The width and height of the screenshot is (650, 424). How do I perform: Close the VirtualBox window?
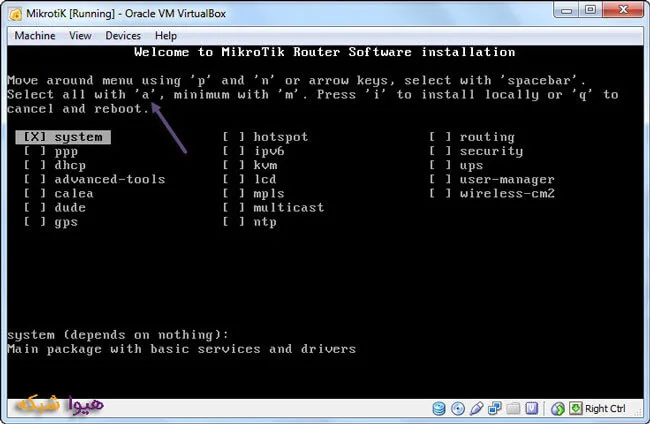coord(623,10)
